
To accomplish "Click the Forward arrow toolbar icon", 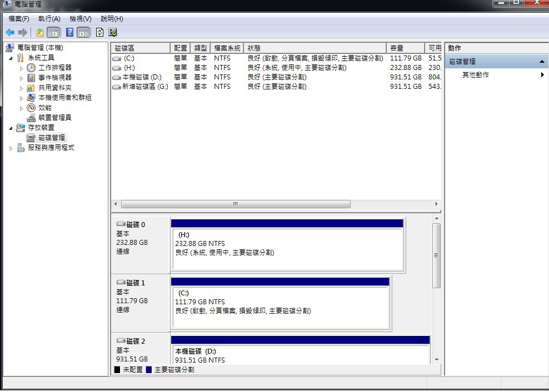I will click(23, 33).
